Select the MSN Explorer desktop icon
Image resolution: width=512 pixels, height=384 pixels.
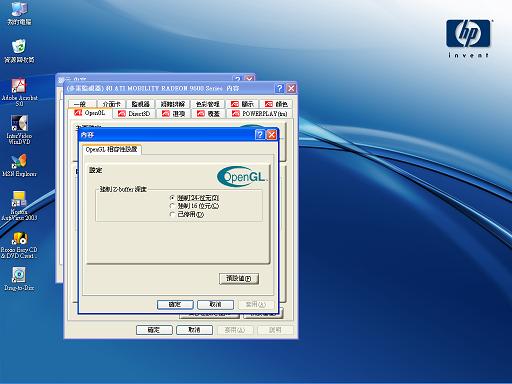tap(19, 165)
